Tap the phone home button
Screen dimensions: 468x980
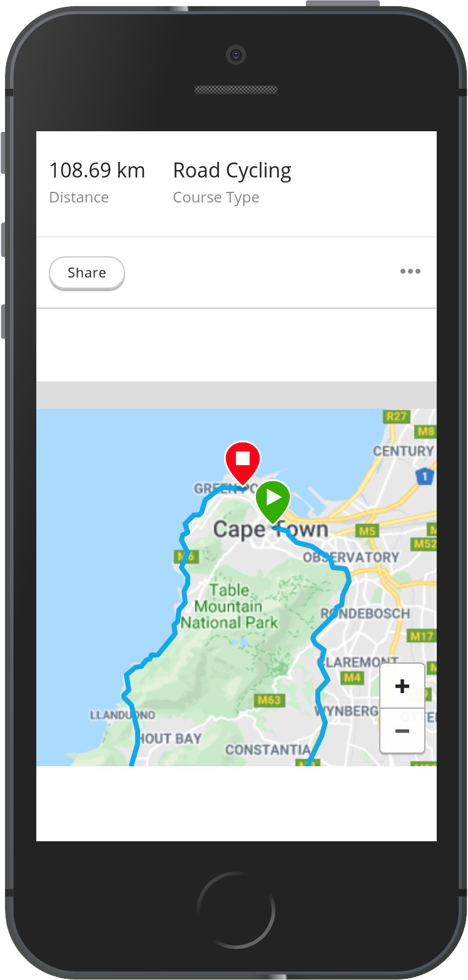pos(236,910)
